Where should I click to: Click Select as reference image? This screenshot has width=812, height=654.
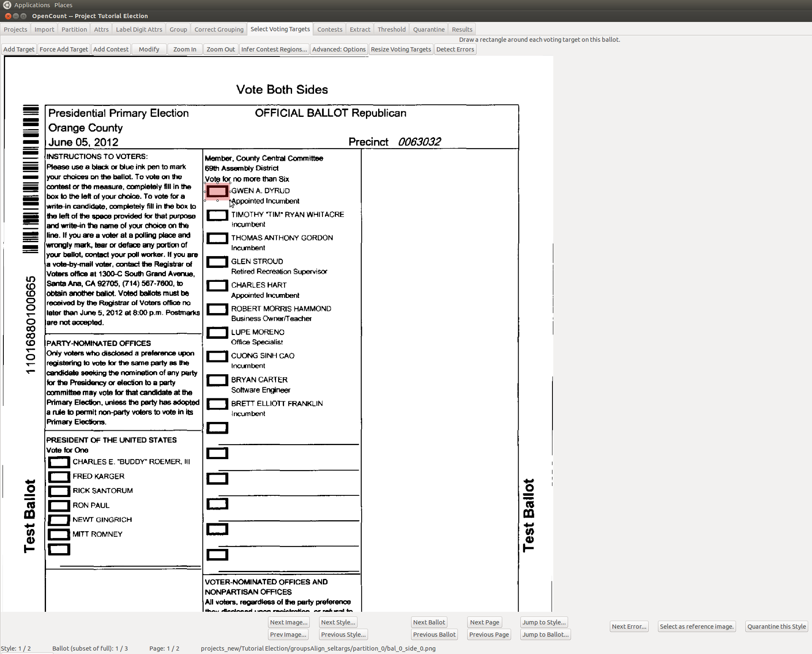point(697,626)
